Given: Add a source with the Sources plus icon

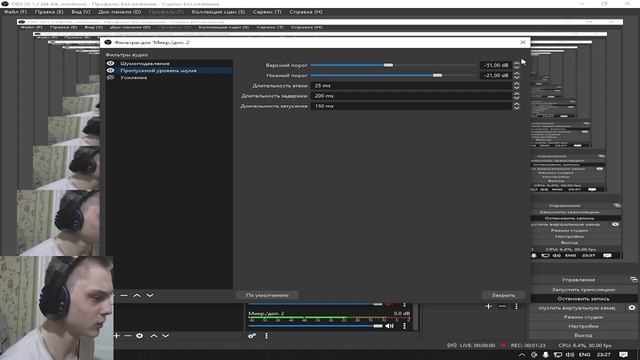Looking at the screenshot, I should 117,336.
